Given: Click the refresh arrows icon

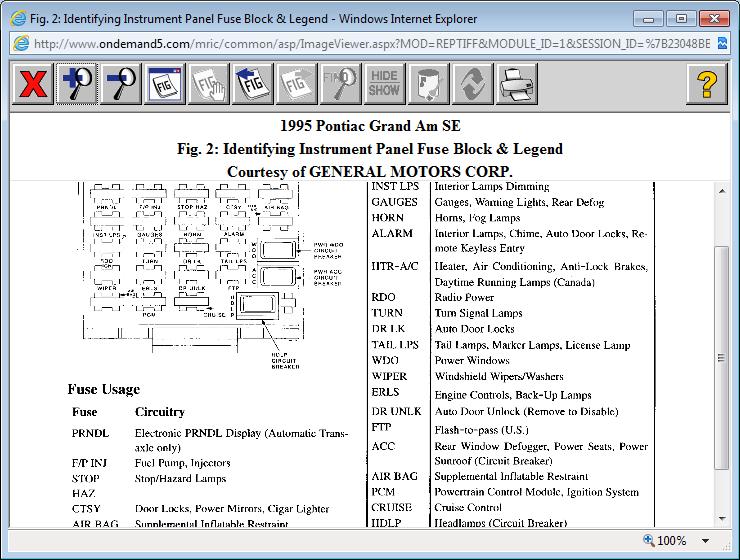Looking at the screenshot, I should [472, 85].
